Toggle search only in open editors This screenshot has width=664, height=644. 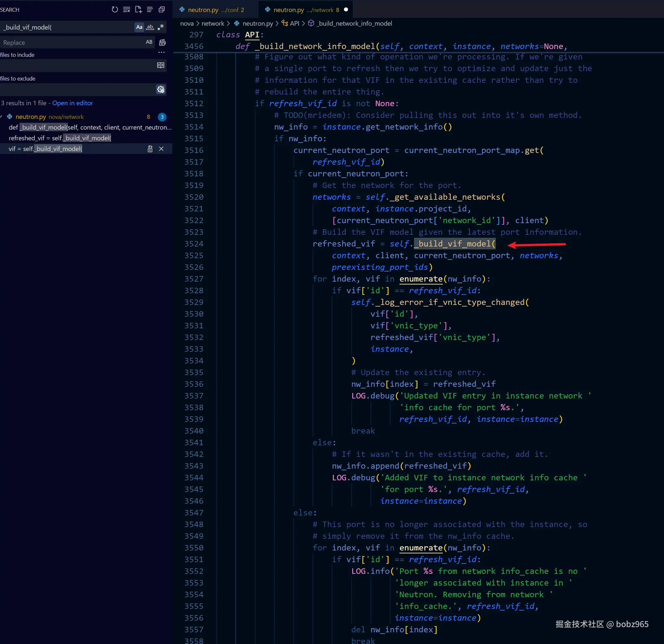[161, 65]
